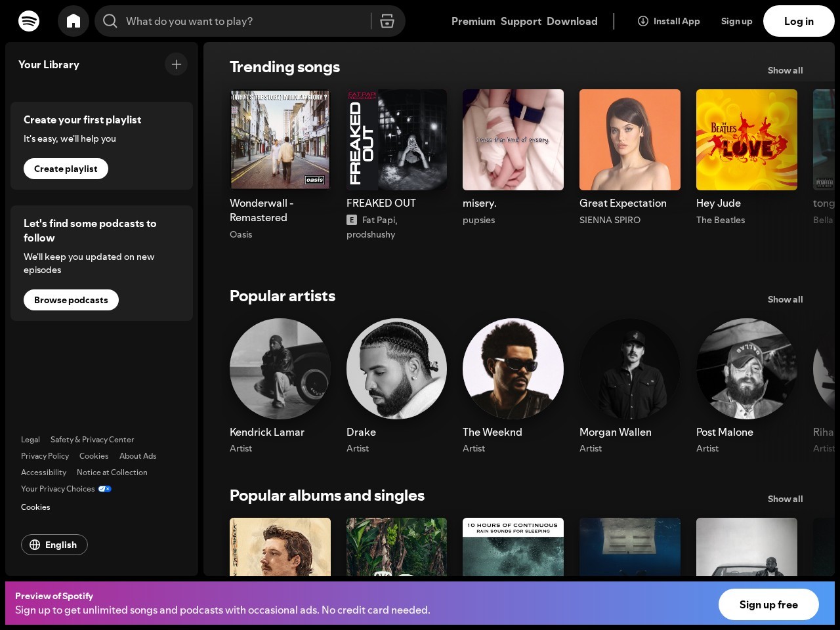Screen dimensions: 840x630
Task: Open the Support link
Action: point(521,21)
